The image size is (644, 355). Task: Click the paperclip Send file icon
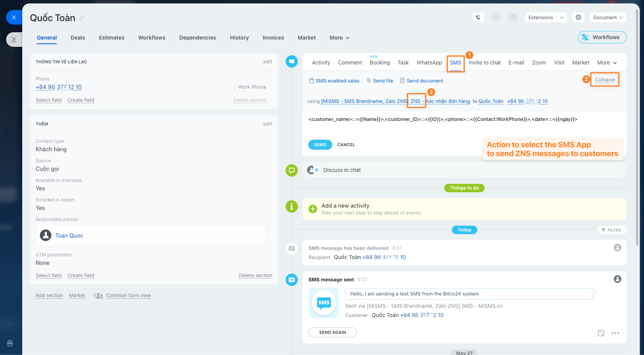(x=369, y=81)
